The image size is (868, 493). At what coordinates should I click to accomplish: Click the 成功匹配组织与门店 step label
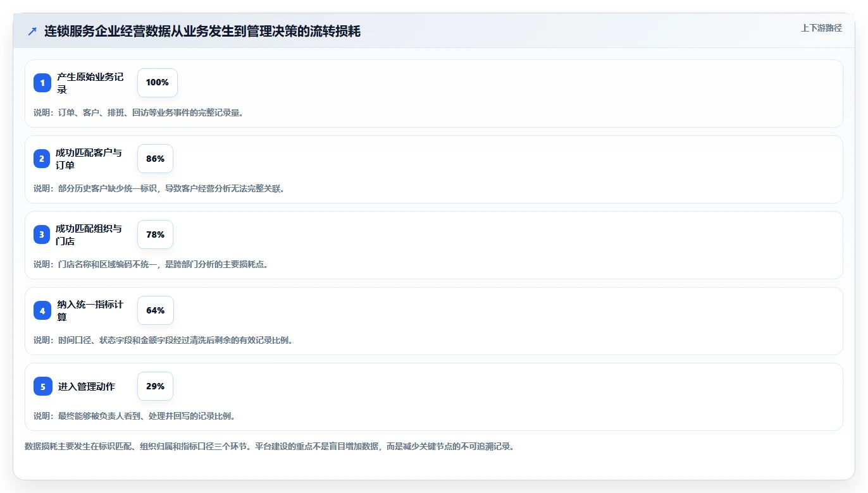coord(89,234)
